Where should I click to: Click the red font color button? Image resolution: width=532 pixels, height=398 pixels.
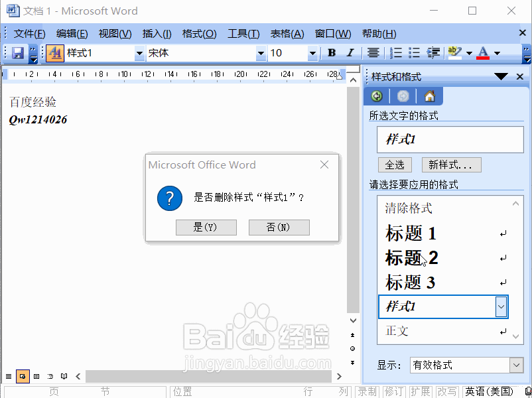pos(483,53)
